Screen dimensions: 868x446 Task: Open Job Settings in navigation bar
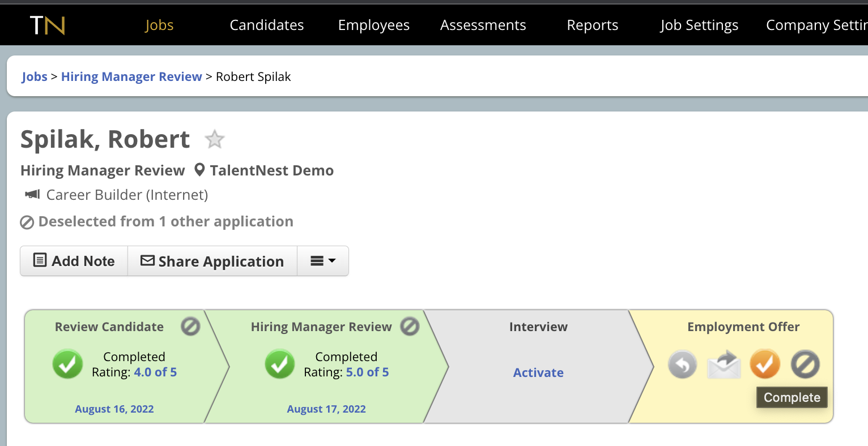click(x=699, y=25)
